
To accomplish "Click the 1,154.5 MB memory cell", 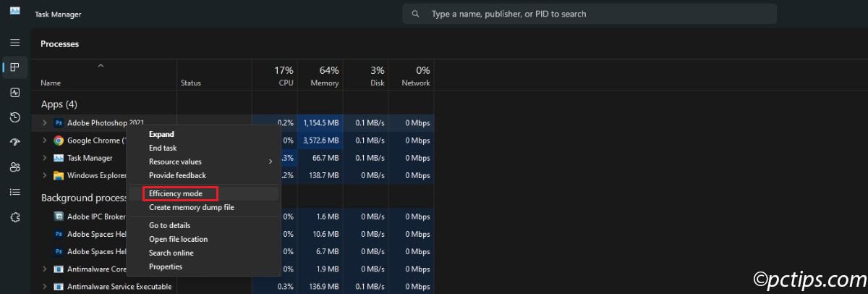I will pos(319,123).
